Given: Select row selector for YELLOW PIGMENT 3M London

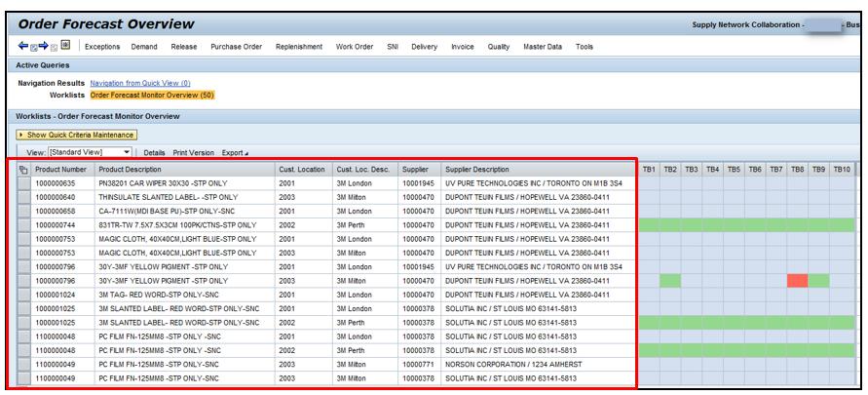Looking at the screenshot, I should coord(23,266).
